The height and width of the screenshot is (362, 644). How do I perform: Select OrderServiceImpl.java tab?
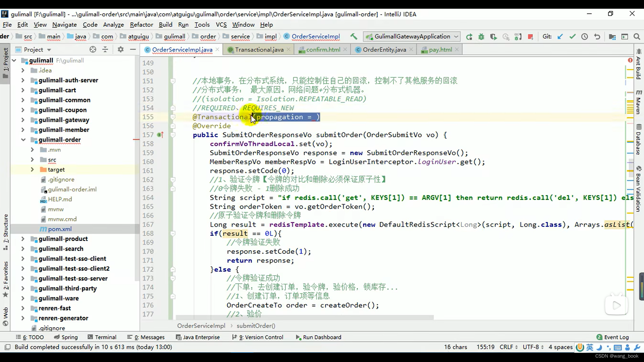tap(182, 50)
